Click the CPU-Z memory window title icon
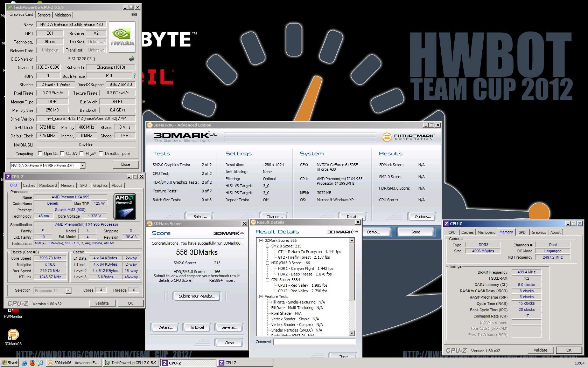 click(446, 224)
